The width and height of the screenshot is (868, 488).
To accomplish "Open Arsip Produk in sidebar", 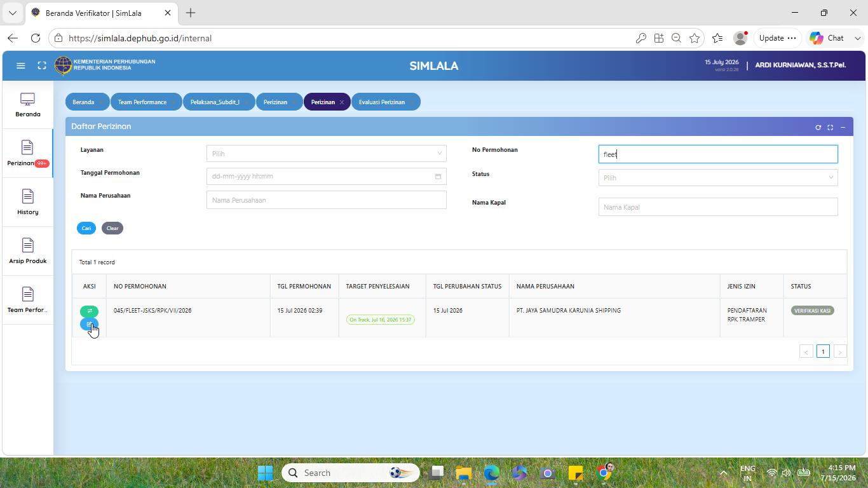I will (x=27, y=252).
